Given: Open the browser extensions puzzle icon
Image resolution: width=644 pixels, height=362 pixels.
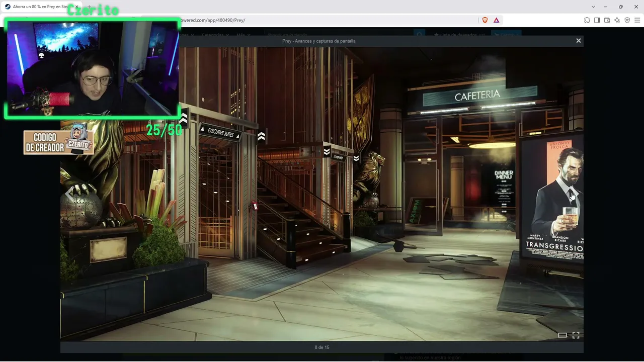Looking at the screenshot, I should 587,20.
